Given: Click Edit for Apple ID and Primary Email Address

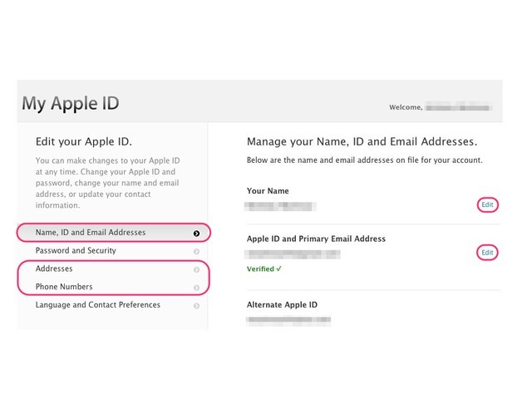Looking at the screenshot, I should [x=488, y=253].
